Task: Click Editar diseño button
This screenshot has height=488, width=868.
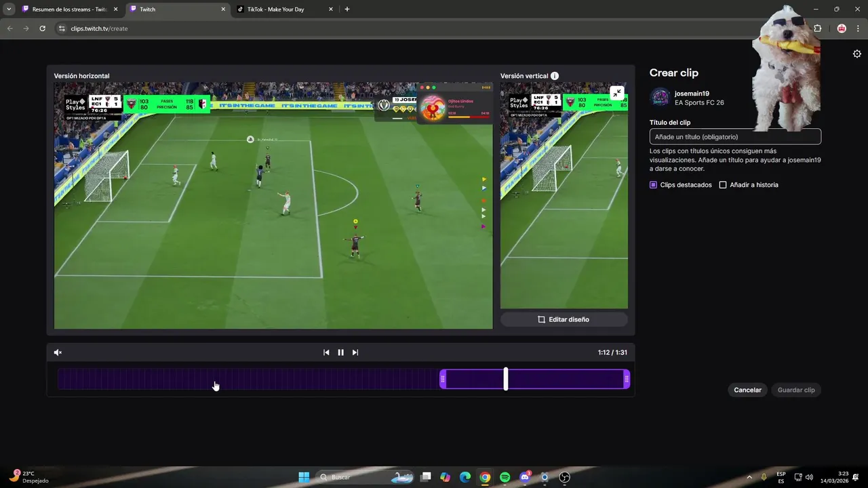Action: pos(564,319)
